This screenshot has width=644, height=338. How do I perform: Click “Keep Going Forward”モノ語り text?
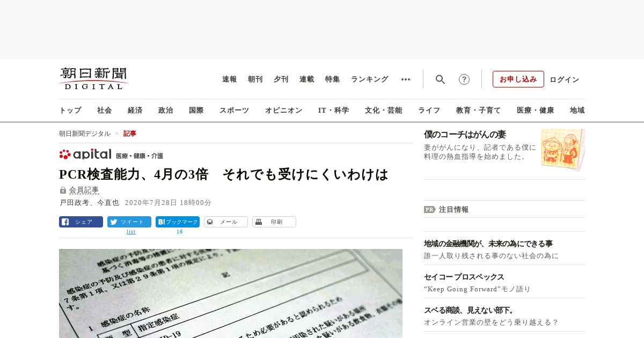click(x=477, y=289)
